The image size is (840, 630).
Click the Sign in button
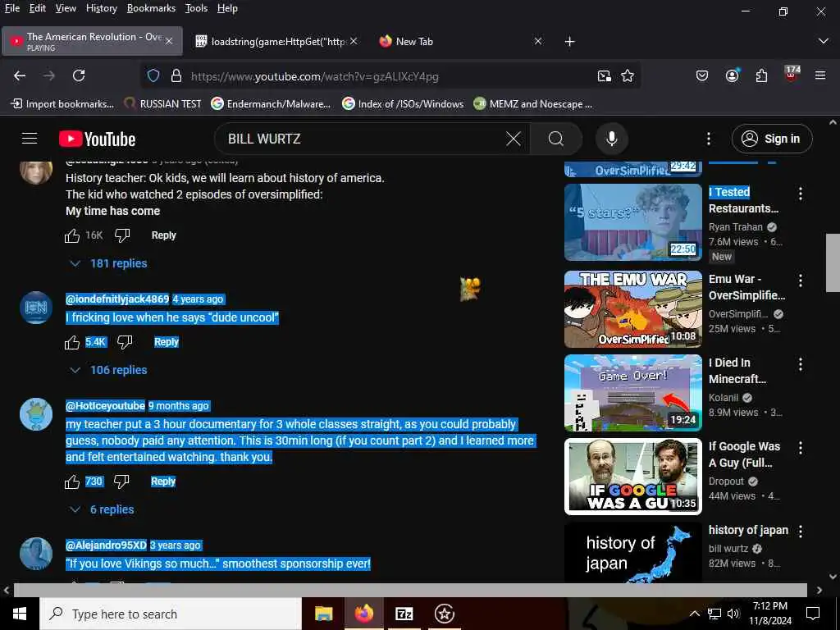(772, 139)
